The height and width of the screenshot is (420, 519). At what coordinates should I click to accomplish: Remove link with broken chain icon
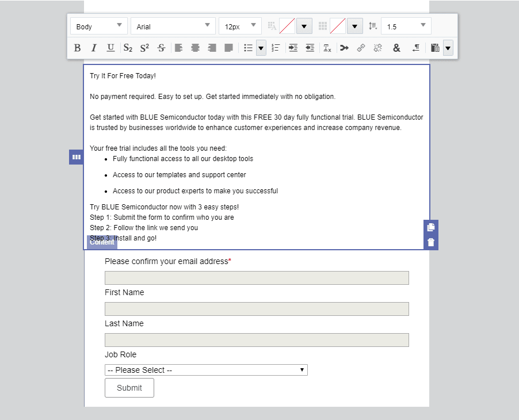pos(377,48)
